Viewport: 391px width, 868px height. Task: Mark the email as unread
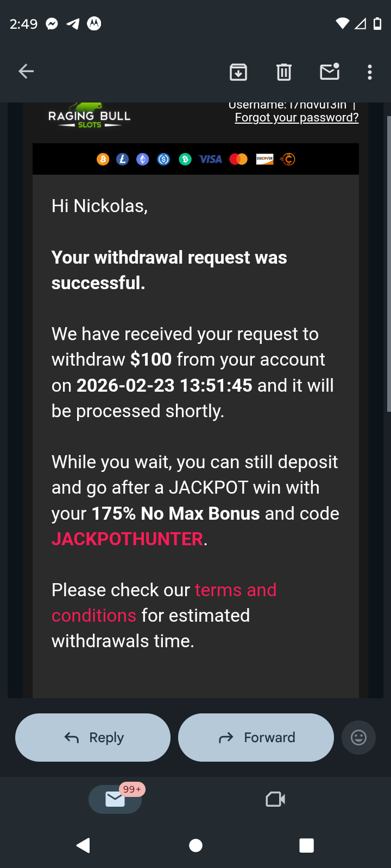click(330, 72)
